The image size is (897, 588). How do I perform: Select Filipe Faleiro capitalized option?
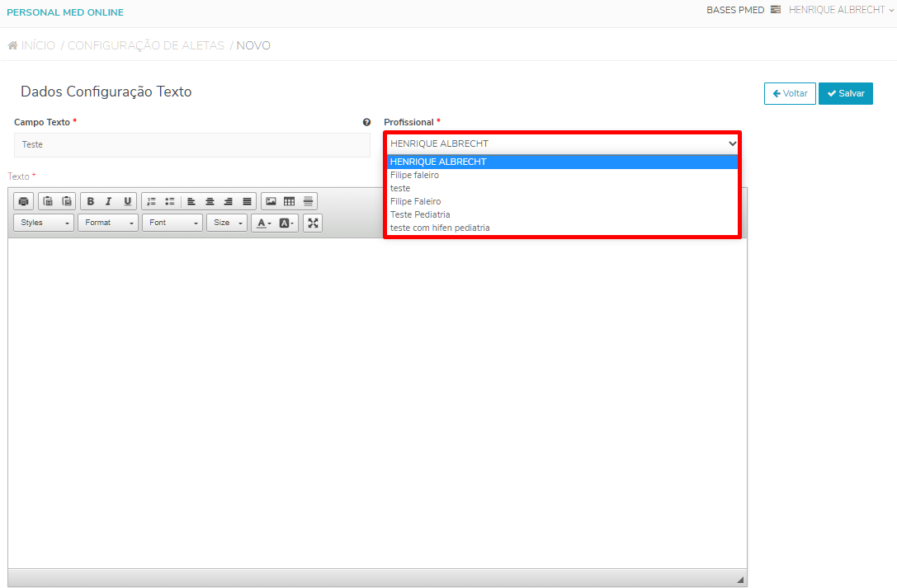(x=562, y=201)
